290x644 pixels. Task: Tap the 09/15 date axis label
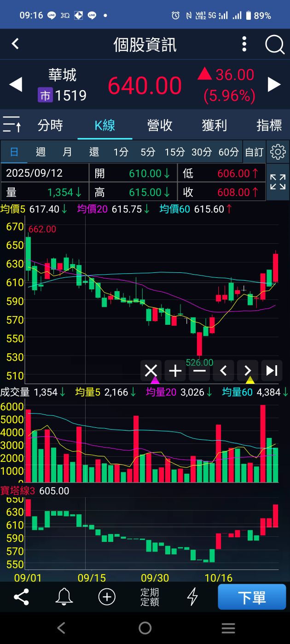pyautogui.click(x=92, y=577)
